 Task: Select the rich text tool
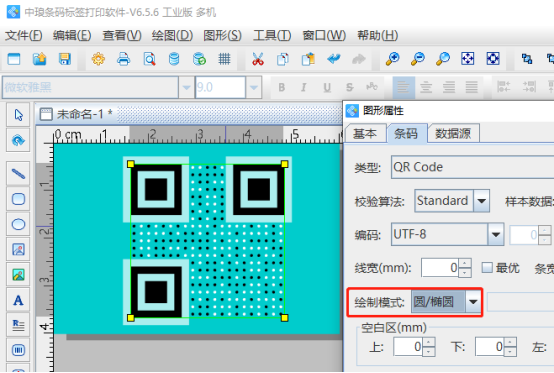(18, 325)
